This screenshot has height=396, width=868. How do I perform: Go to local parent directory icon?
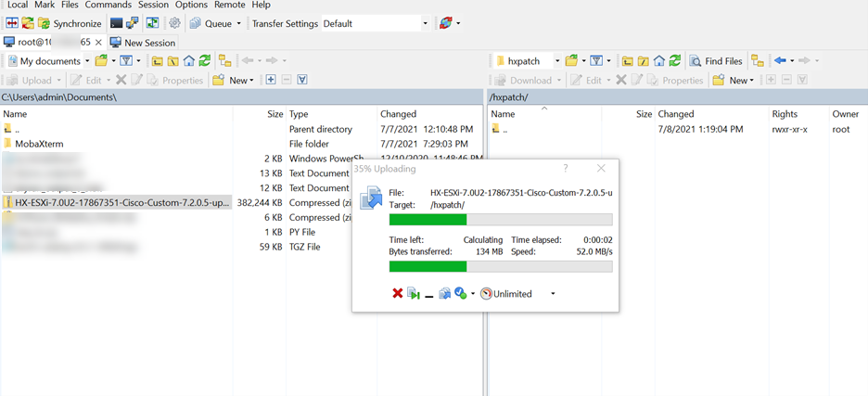point(158,61)
